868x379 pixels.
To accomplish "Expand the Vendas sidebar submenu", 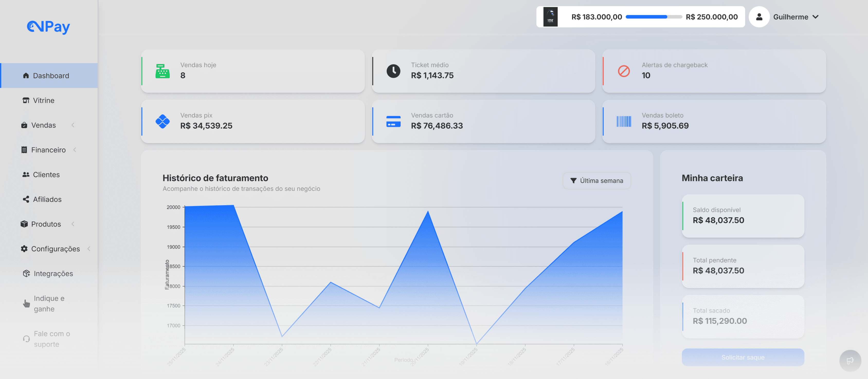I will pyautogui.click(x=73, y=125).
